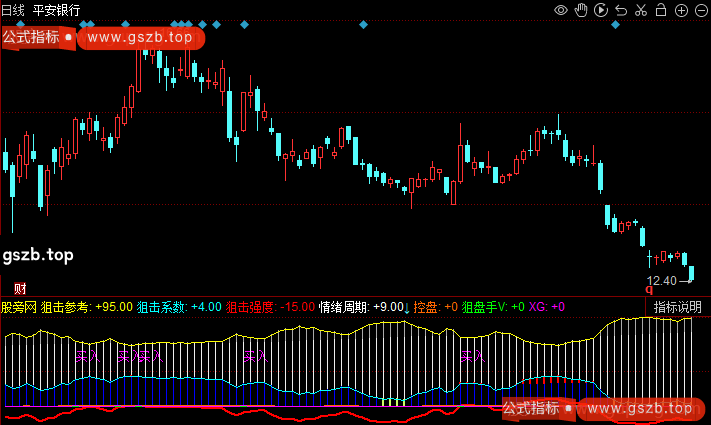711x425 pixels.
Task: Zoom in with the plus icon
Action: [680, 10]
